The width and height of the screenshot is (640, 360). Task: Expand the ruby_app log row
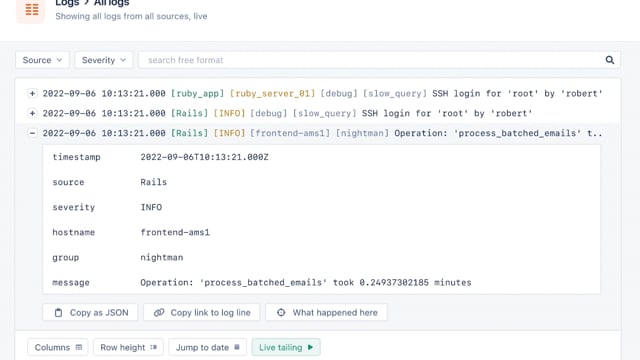click(32, 93)
